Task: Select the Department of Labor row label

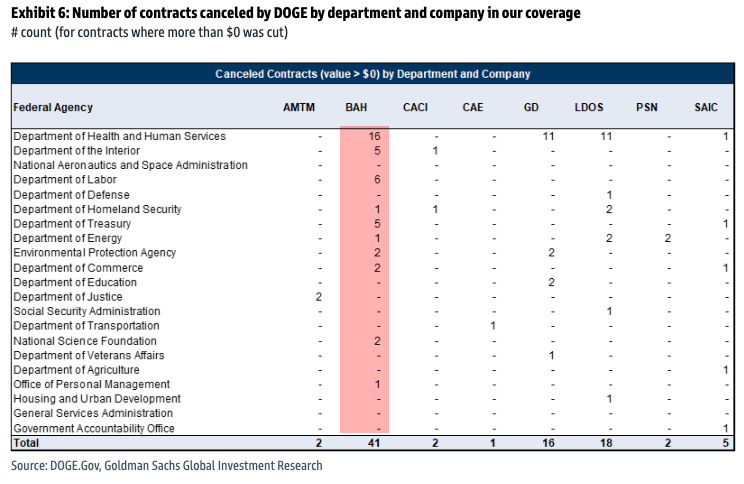Action: [x=65, y=179]
